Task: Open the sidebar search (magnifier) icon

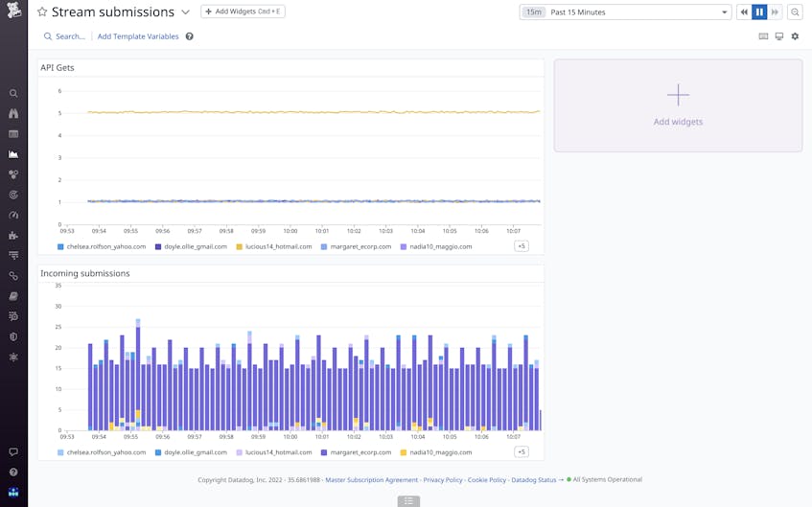Action: (x=13, y=93)
